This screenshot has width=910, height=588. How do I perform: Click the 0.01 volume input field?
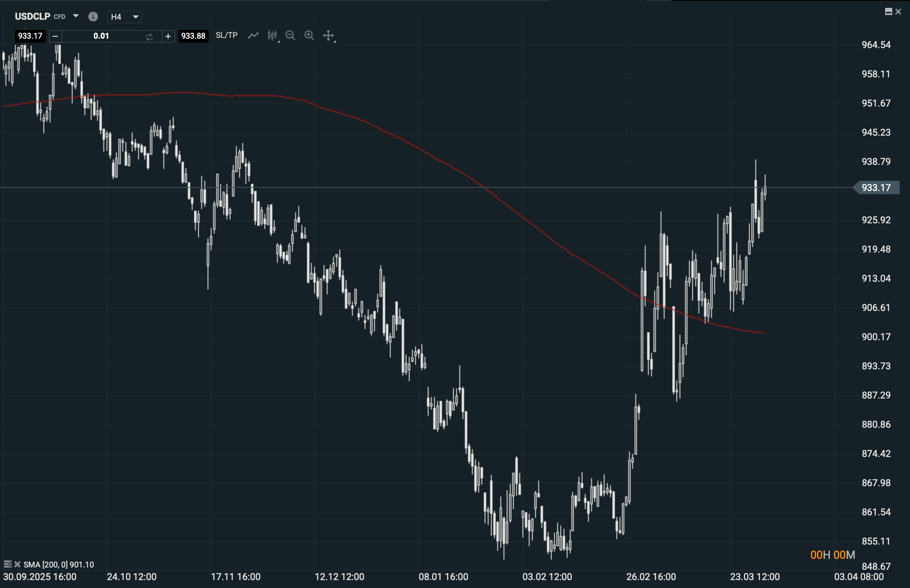coord(101,36)
